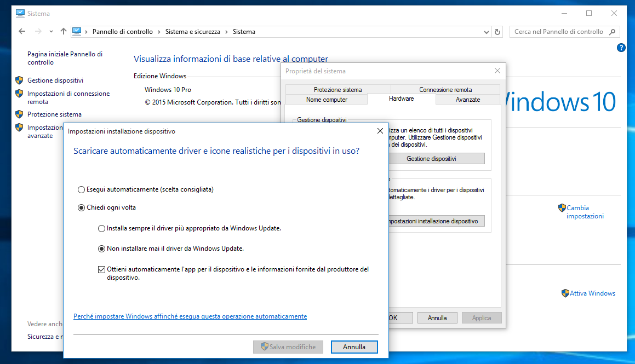Click Impostazioni installazione dispositivo button
The image size is (635, 364).
click(x=436, y=221)
